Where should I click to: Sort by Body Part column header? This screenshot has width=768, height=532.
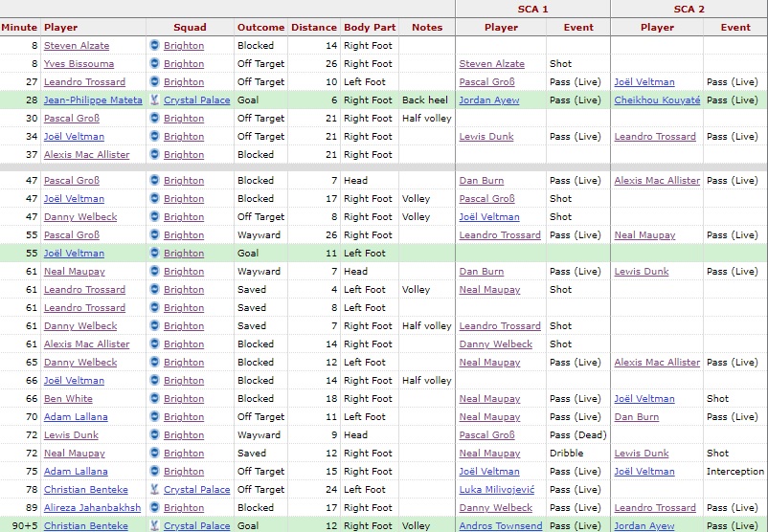370,28
